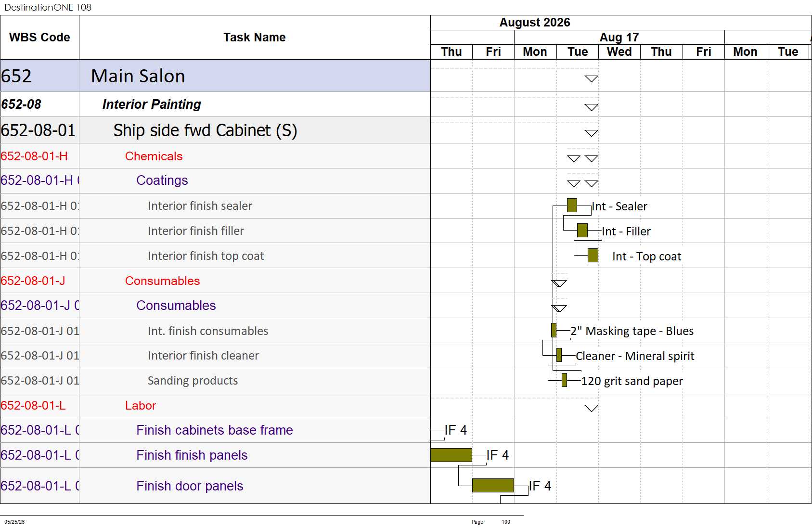Click the Int - Sealer bar label

point(619,206)
